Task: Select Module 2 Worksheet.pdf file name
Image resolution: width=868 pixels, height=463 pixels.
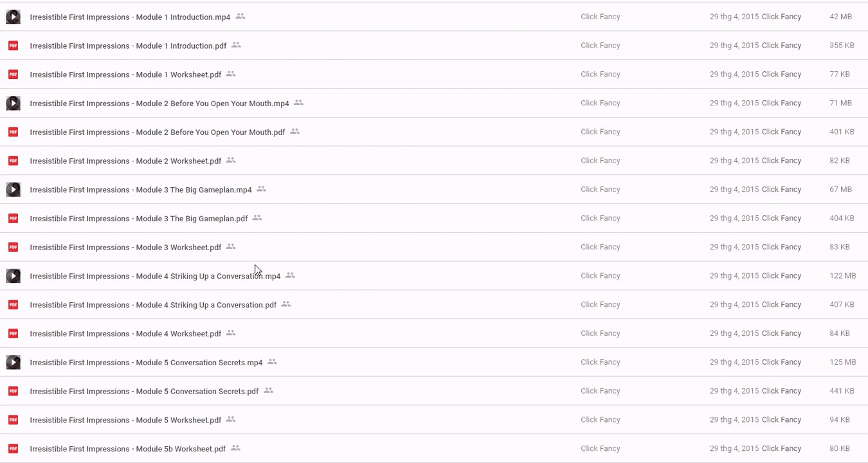Action: 125,161
